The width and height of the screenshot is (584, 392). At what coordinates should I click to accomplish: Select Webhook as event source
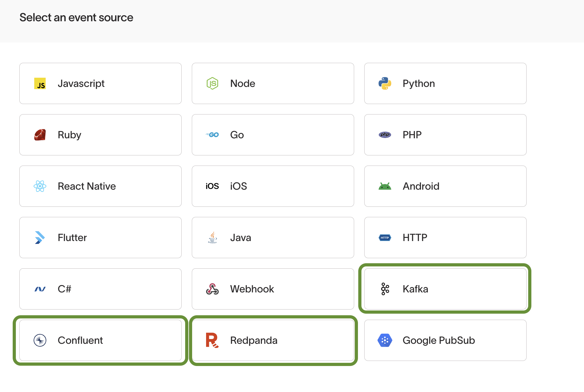273,289
